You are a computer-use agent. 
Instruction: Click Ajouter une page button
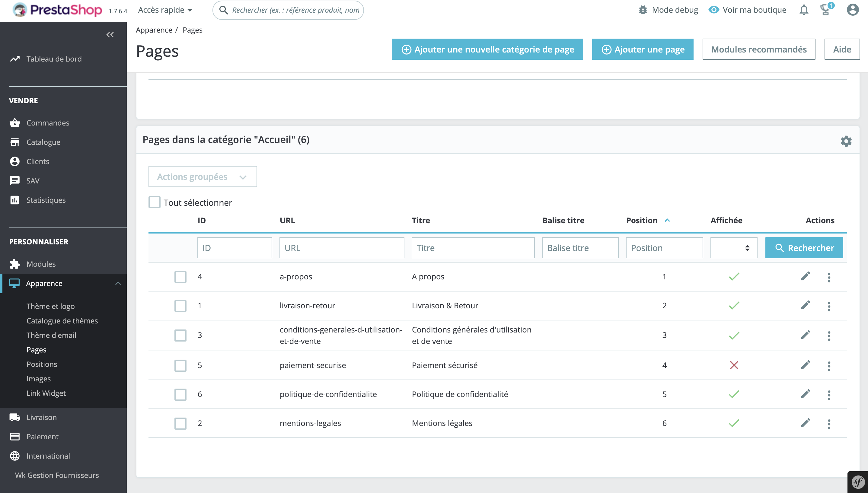(643, 49)
